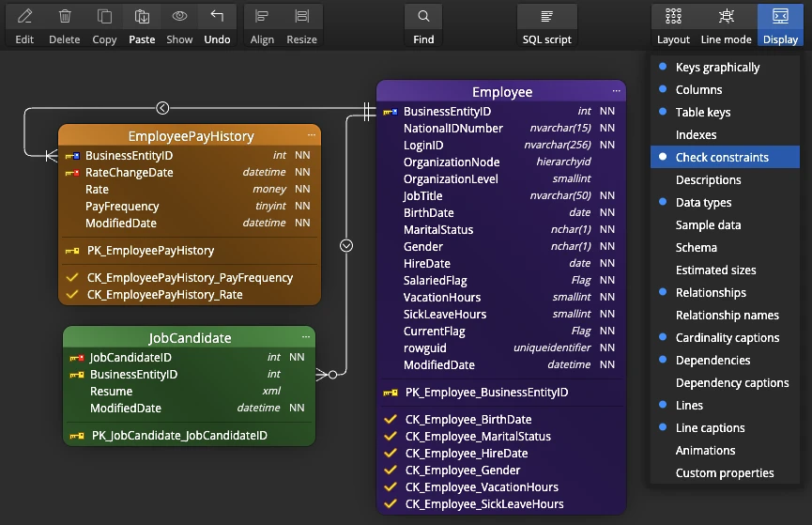Image resolution: width=812 pixels, height=525 pixels.
Task: Select the key icon beside RateChangeDate
Action: [72, 173]
